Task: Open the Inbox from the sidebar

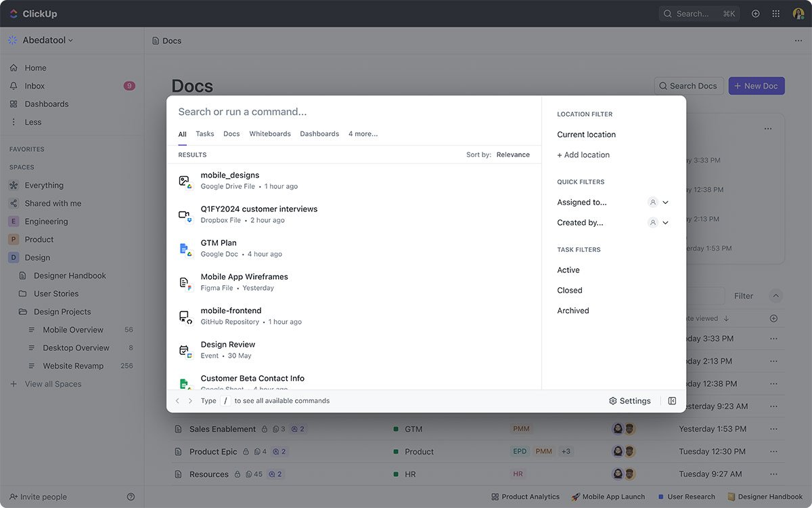Action: pyautogui.click(x=35, y=85)
